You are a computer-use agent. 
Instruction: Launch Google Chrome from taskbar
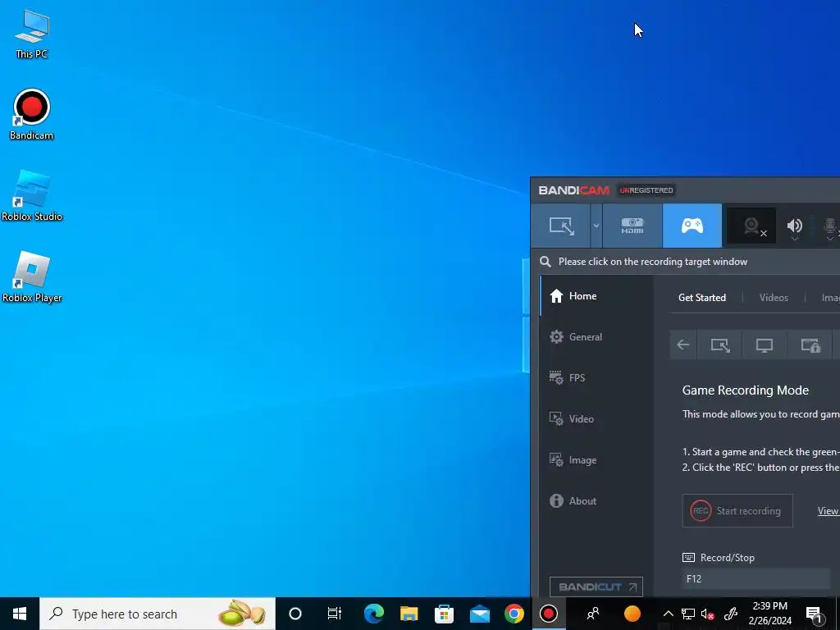click(514, 614)
